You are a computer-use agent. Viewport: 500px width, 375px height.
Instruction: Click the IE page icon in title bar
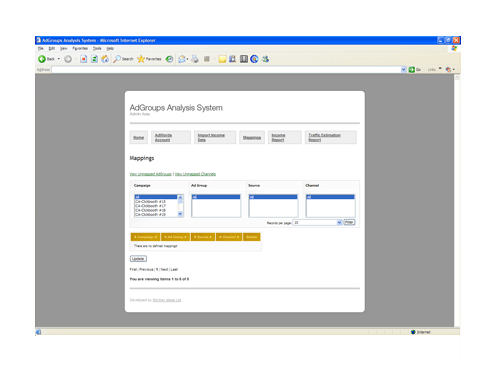coord(39,40)
